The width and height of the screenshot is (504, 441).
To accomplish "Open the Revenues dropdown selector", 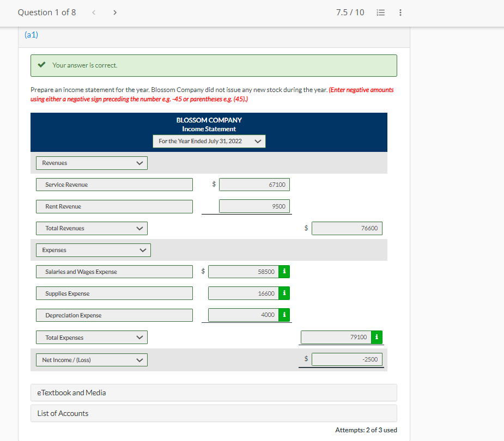I will (x=91, y=162).
